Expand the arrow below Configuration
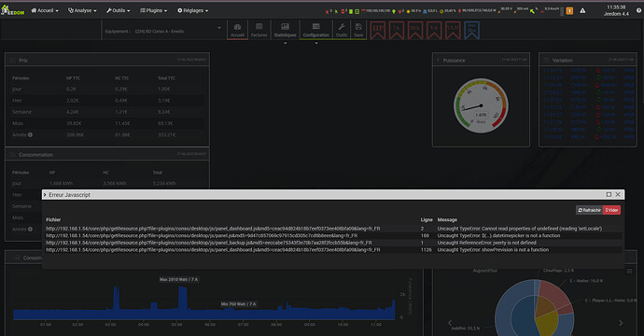 click(x=315, y=43)
